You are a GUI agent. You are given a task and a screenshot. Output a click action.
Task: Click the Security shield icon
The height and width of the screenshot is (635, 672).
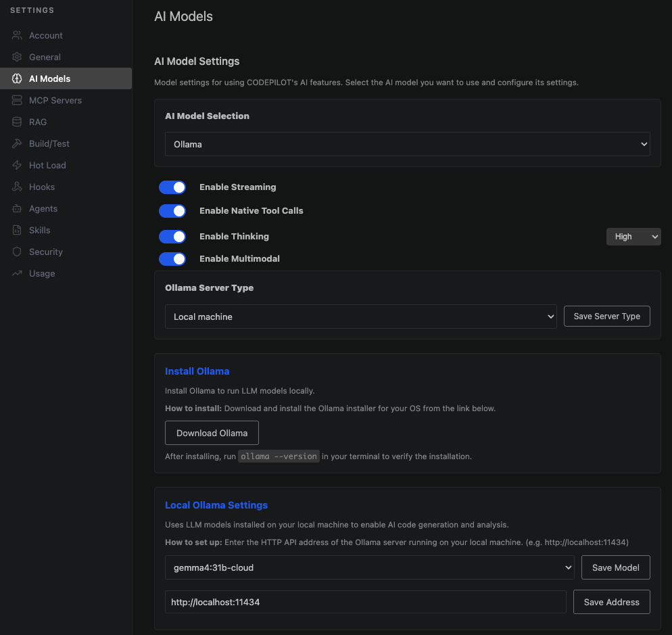pos(17,252)
